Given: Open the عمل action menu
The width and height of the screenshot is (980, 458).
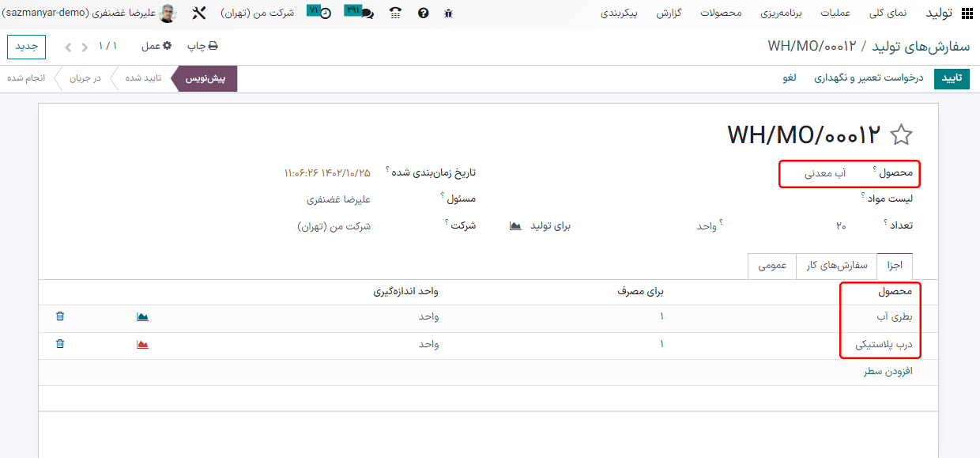Looking at the screenshot, I should tap(156, 47).
